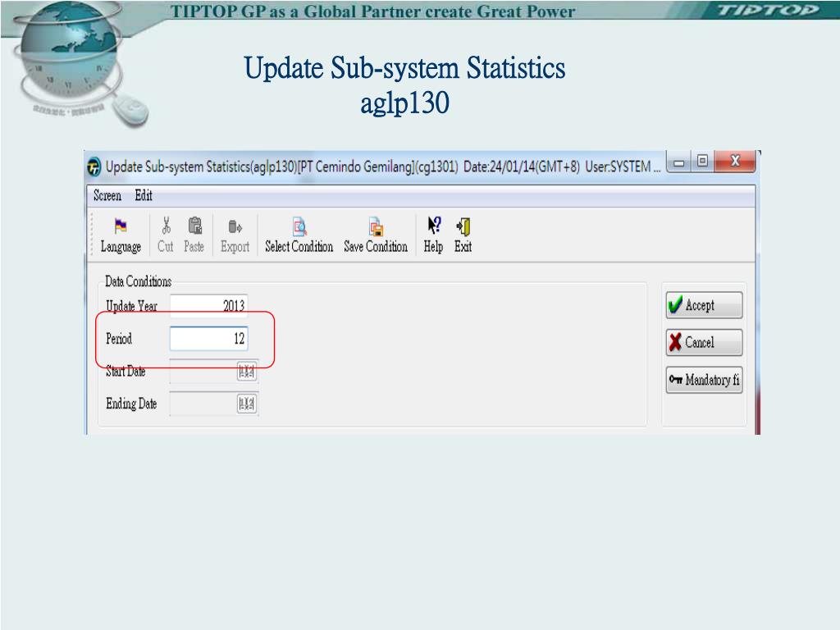Screen dimensions: 840x630
Task: Focus the Update Year input field
Action: (x=208, y=306)
